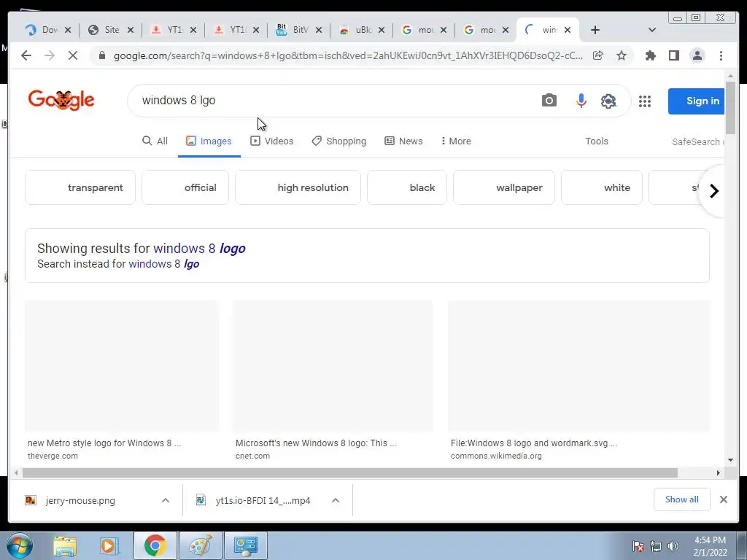Open the share page icon

(598, 55)
